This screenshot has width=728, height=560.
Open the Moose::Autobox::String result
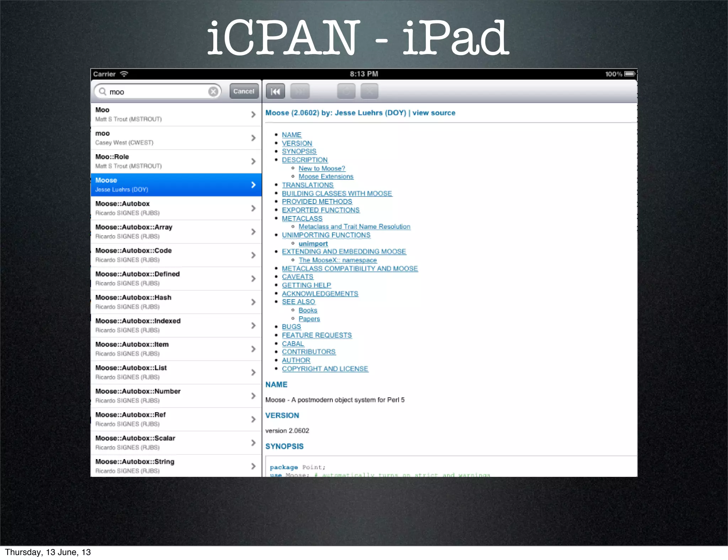coord(176,466)
